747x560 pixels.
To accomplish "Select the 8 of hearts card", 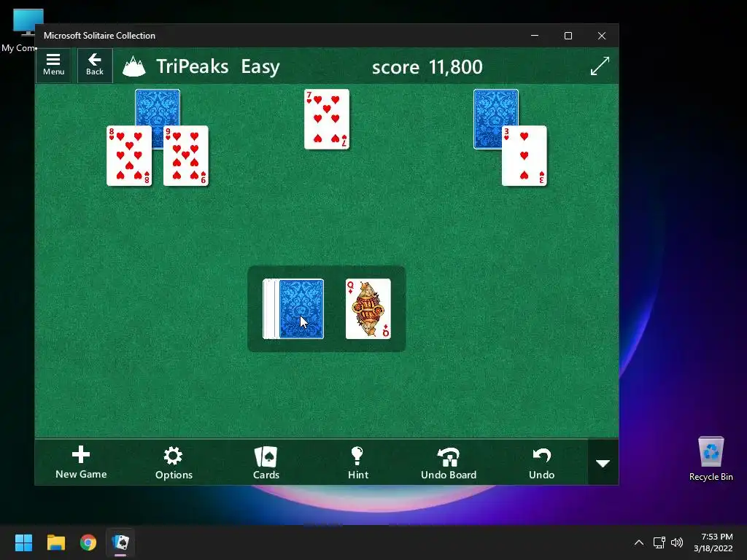I will pos(129,156).
